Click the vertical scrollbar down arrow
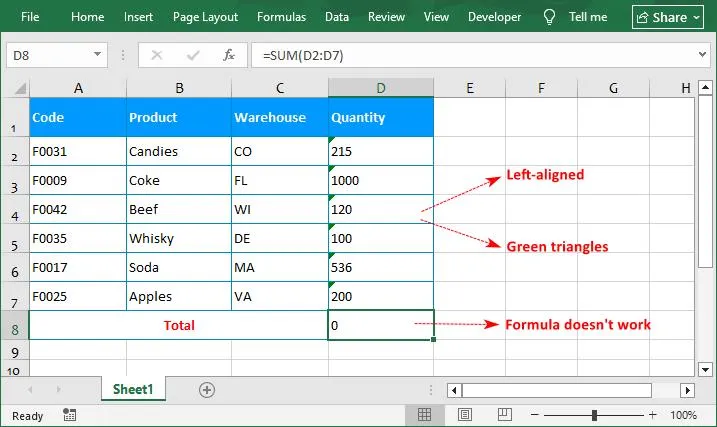 click(705, 369)
